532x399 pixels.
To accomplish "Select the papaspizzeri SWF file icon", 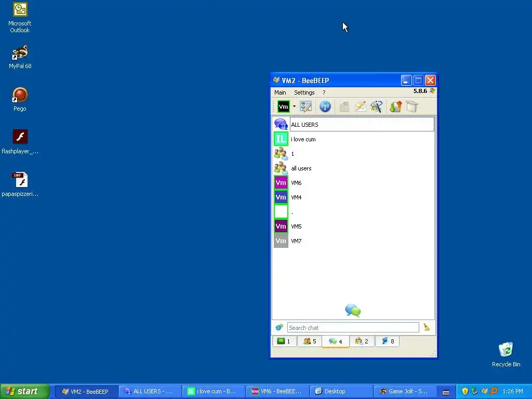I will [x=20, y=184].
